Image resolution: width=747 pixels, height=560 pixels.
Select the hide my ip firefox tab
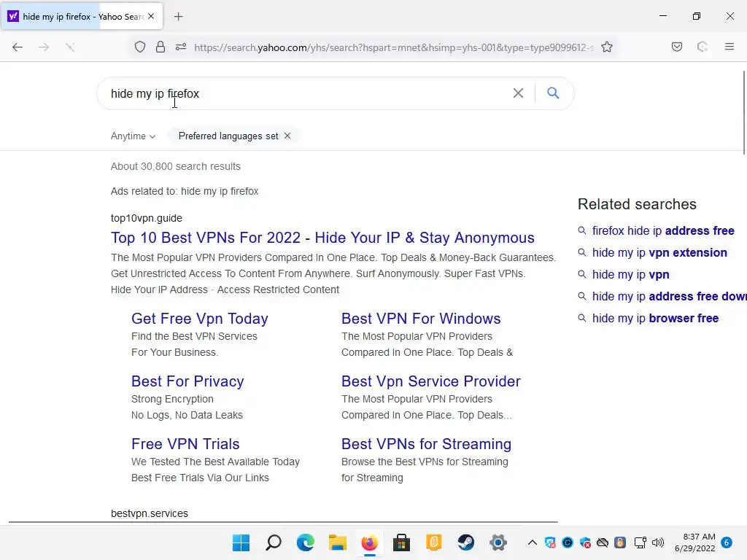[82, 17]
